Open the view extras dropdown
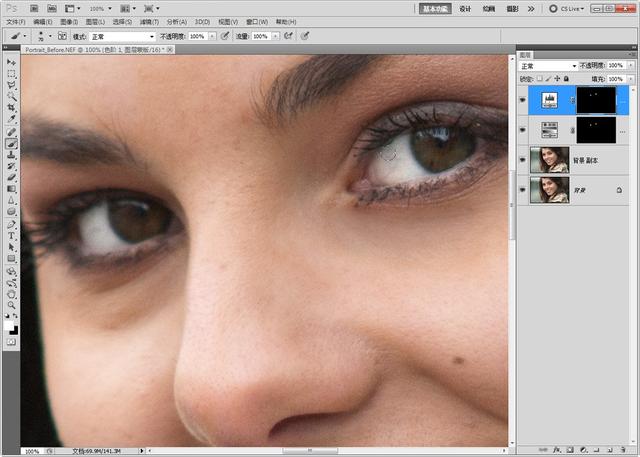 73,9
